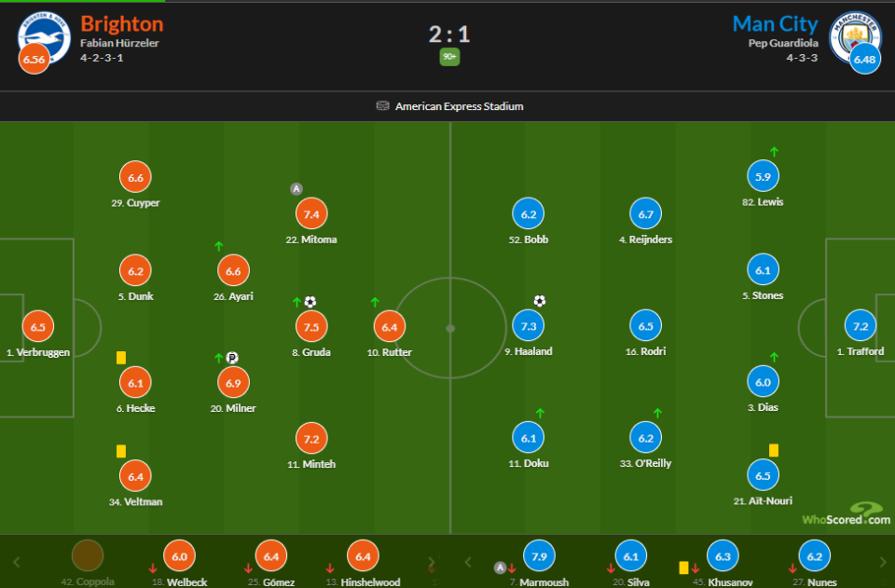Show previous Man City substitutes arrow
This screenshot has height=588, width=895.
click(x=468, y=562)
